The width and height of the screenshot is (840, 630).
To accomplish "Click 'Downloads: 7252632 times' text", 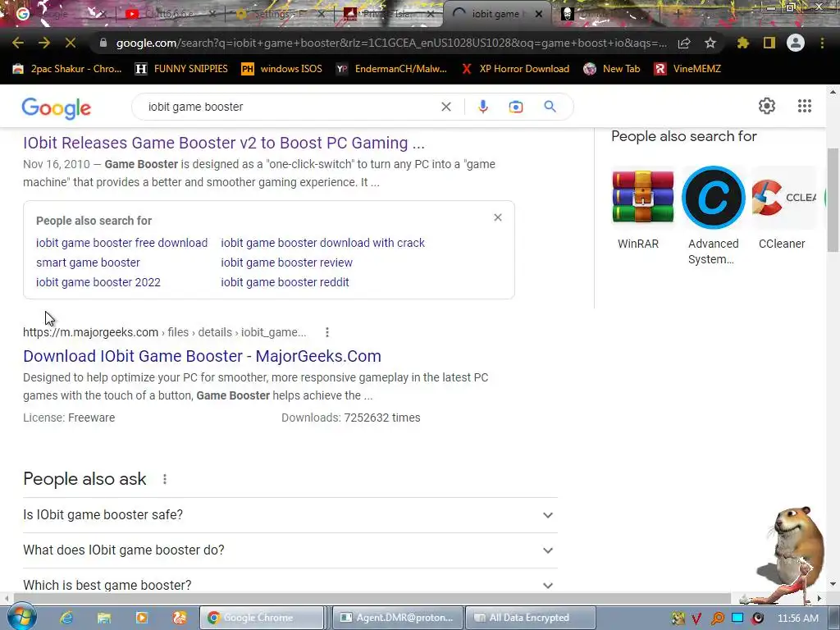I will tap(351, 418).
